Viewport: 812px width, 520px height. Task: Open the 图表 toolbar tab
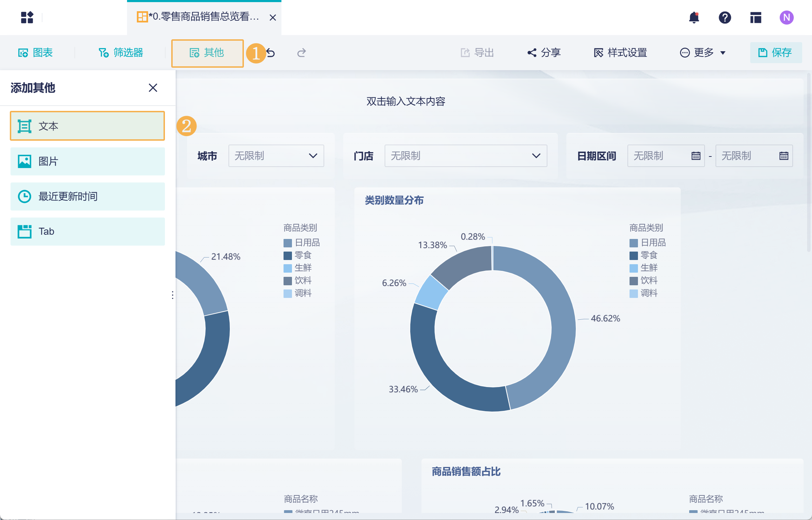[x=35, y=53]
